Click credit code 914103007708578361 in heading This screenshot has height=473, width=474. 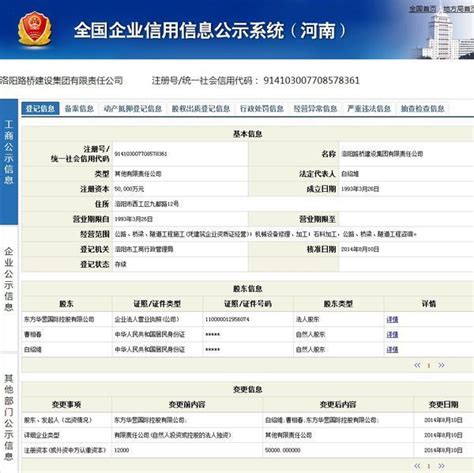pyautogui.click(x=311, y=80)
